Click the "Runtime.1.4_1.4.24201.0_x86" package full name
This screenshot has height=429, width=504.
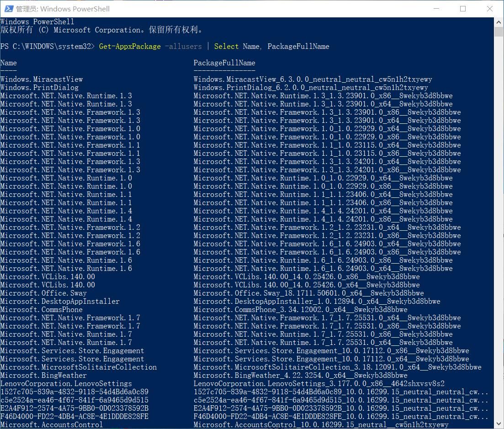click(323, 219)
